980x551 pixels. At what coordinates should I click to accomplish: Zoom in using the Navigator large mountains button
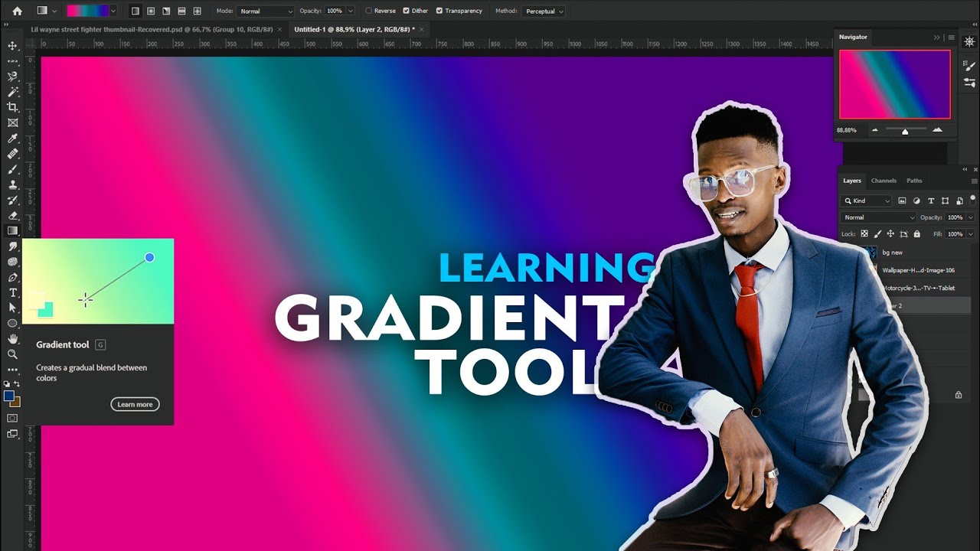tap(938, 130)
